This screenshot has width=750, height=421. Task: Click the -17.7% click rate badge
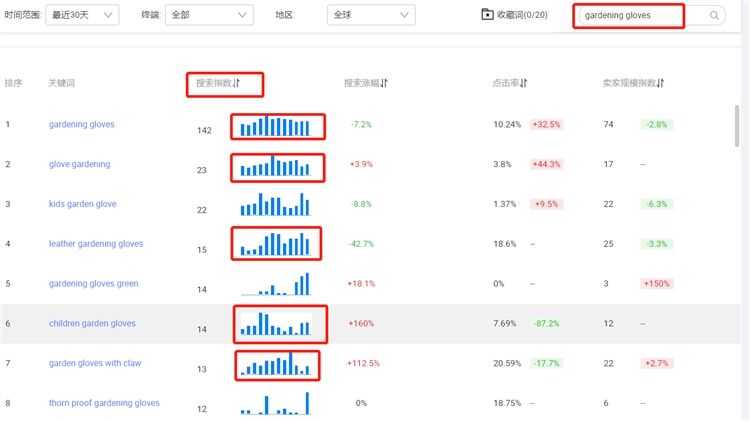click(547, 363)
